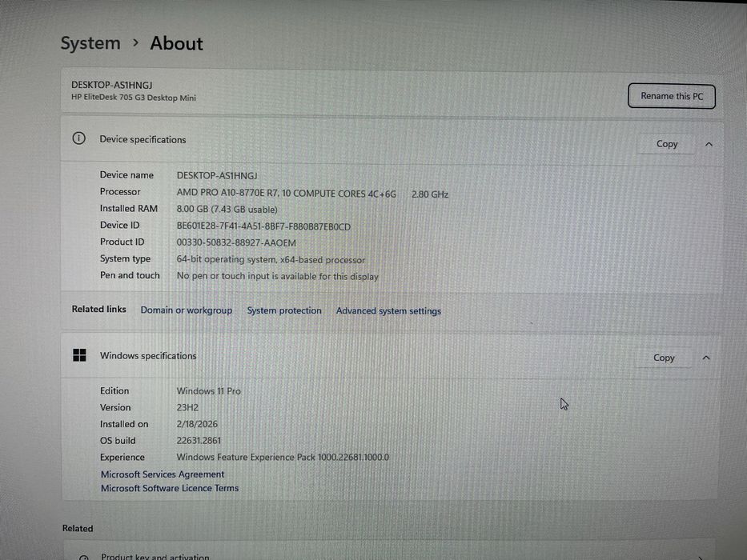Open Microsoft Software Licence Terms link
The image size is (747, 560).
click(x=170, y=488)
